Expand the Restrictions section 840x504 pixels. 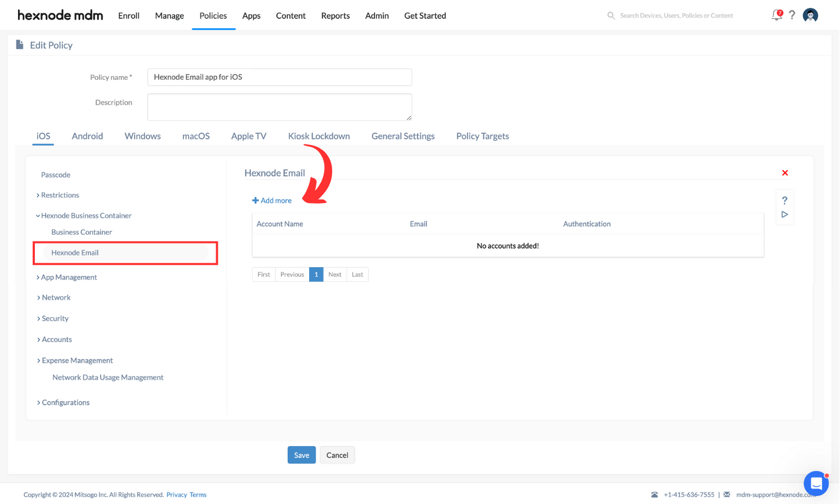58,195
